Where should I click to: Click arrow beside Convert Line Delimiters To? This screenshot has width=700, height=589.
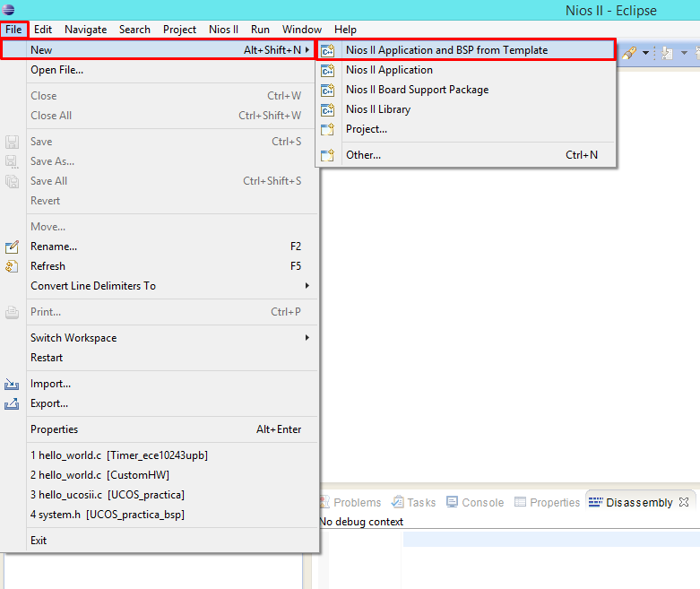pos(307,285)
